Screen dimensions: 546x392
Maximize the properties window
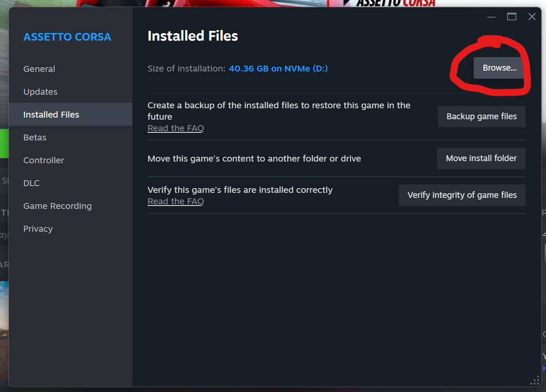click(x=511, y=16)
